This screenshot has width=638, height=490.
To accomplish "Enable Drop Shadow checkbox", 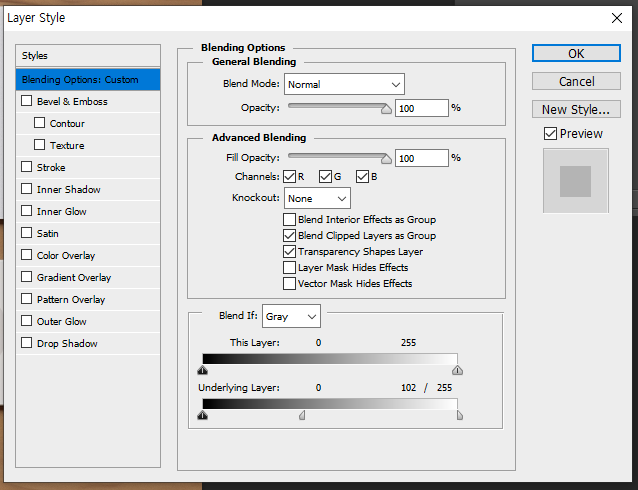I will (26, 343).
